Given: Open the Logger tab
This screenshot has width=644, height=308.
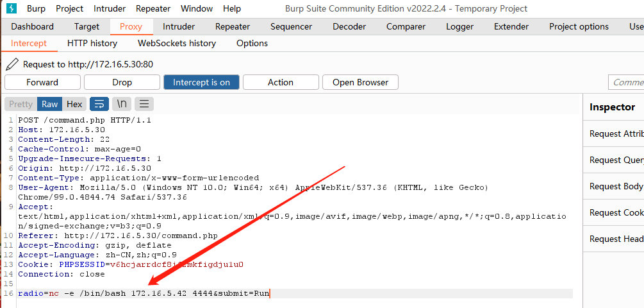Looking at the screenshot, I should pos(459,27).
